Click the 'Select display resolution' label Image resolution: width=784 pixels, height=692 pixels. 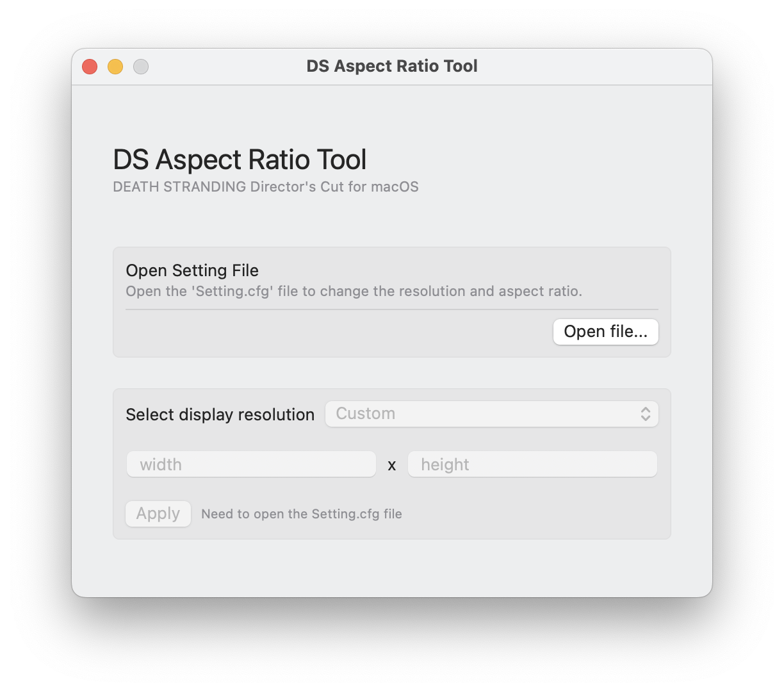(x=220, y=415)
